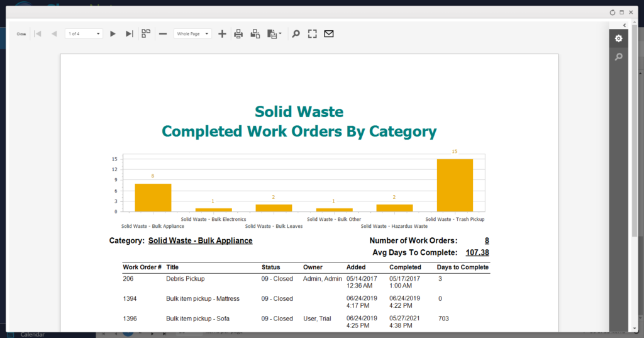Image resolution: width=644 pixels, height=338 pixels.
Task: Toggle multi-page view mode
Action: click(x=146, y=34)
